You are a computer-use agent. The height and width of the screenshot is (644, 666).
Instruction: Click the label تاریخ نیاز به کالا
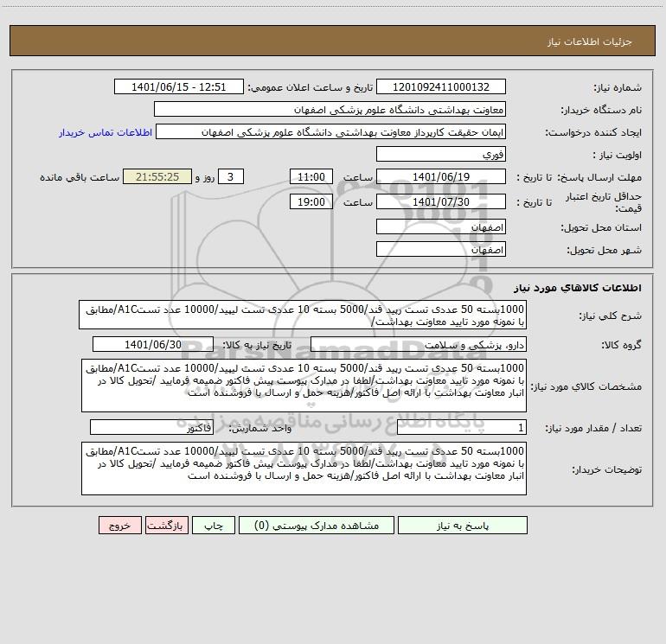point(258,345)
